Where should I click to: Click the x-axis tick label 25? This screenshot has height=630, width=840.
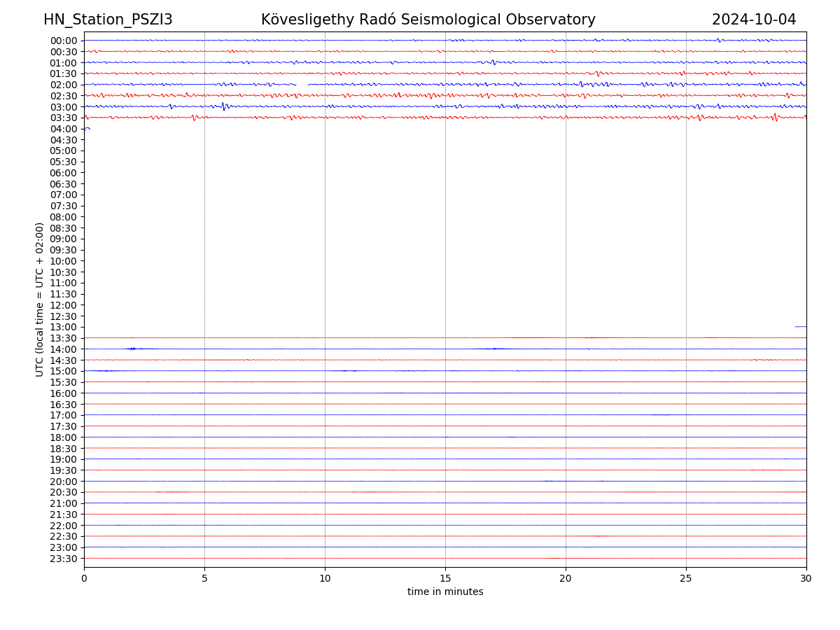click(686, 579)
